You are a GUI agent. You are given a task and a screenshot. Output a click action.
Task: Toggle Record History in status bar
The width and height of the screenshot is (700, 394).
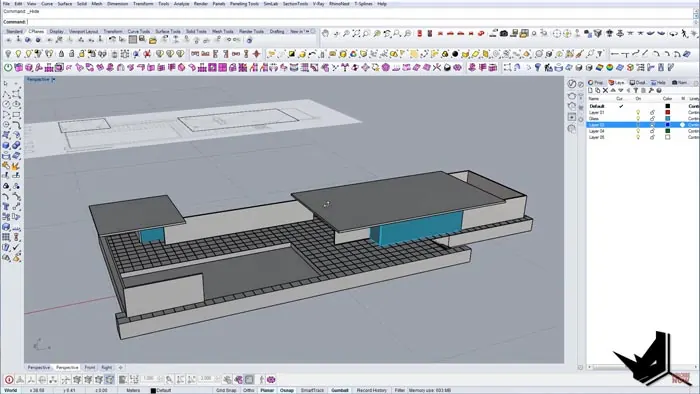tap(371, 390)
